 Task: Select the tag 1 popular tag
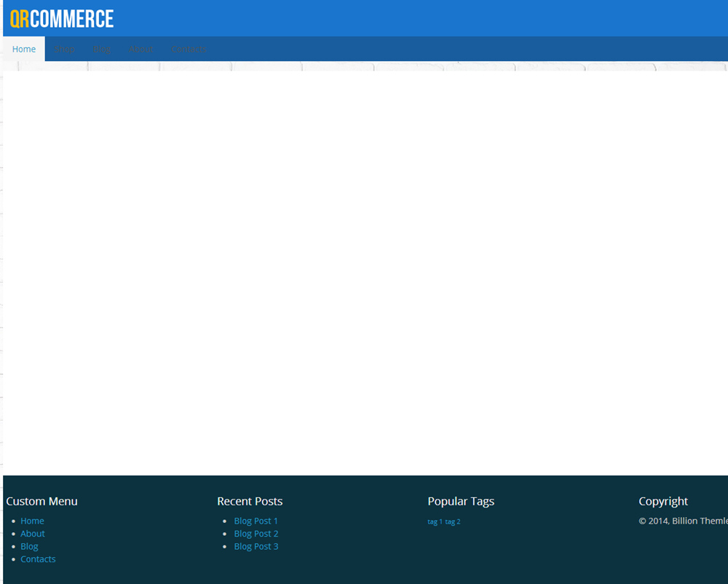pyautogui.click(x=435, y=522)
